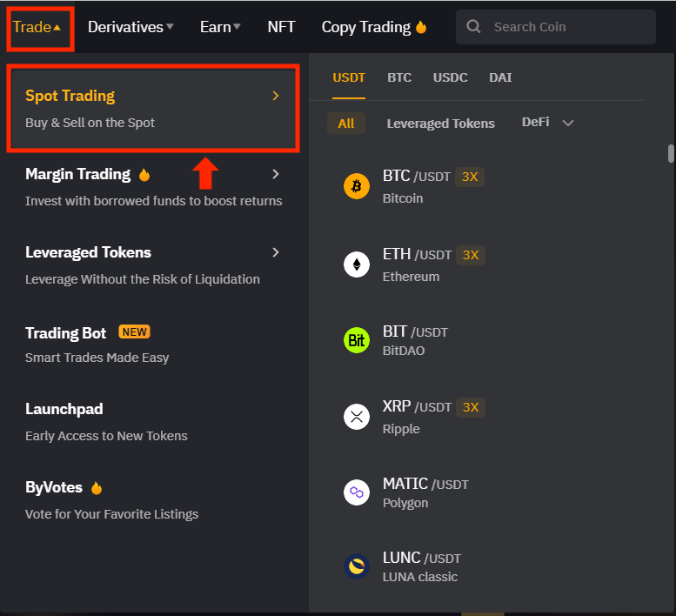Click the Ethereum coin icon
Image resolution: width=676 pixels, height=616 pixels.
[x=357, y=264]
